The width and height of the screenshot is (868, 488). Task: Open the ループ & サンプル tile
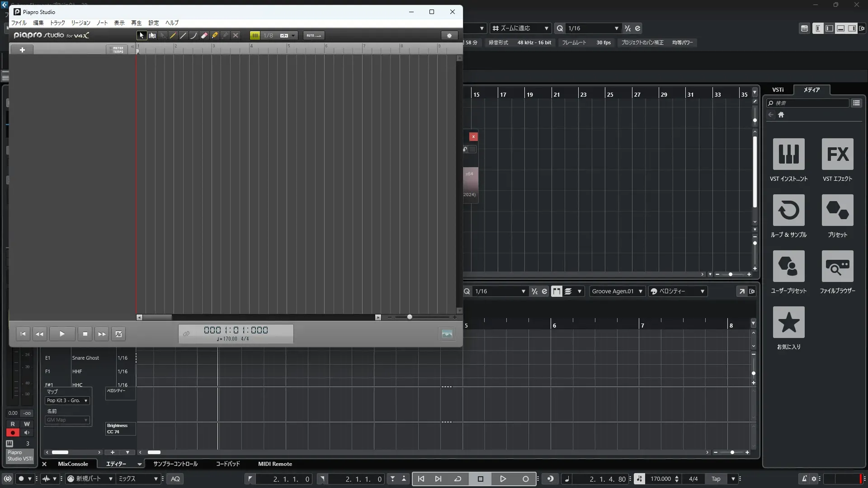[x=788, y=210]
